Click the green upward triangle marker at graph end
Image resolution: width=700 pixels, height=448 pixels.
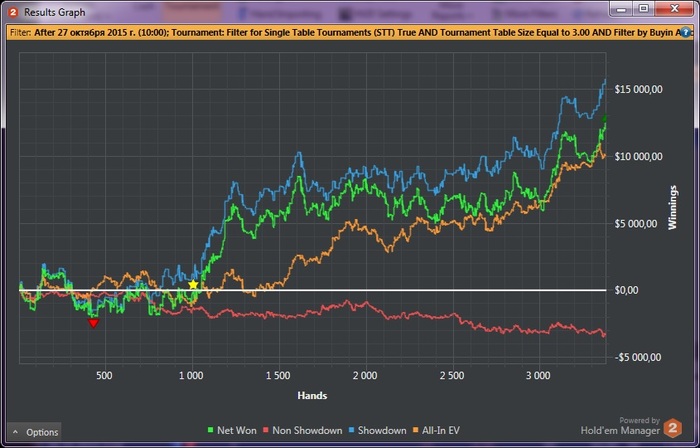604,118
